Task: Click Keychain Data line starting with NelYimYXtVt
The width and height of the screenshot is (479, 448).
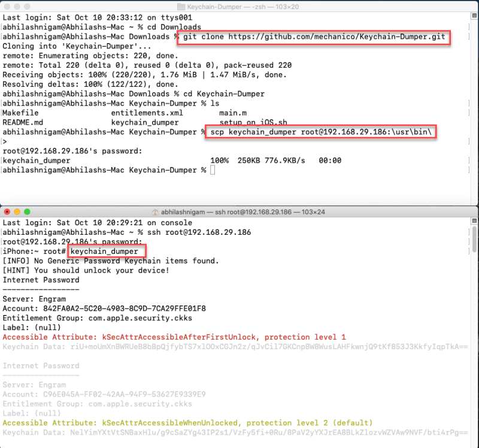Action: [x=235, y=432]
